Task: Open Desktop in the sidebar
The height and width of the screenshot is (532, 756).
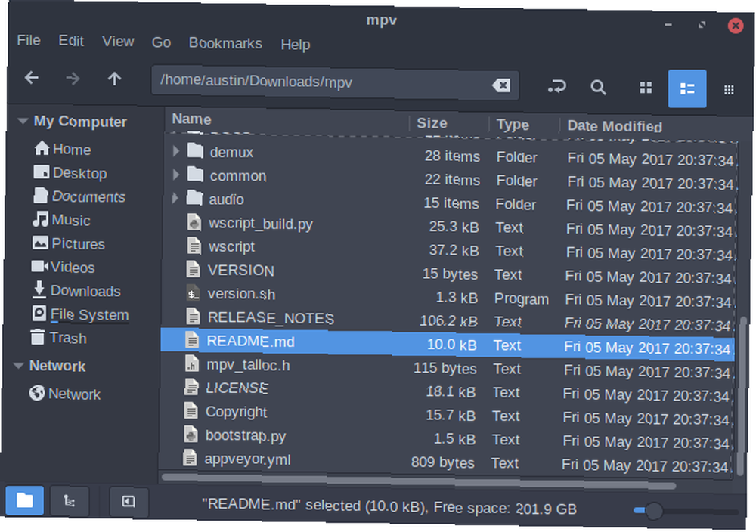Action: tap(70, 172)
